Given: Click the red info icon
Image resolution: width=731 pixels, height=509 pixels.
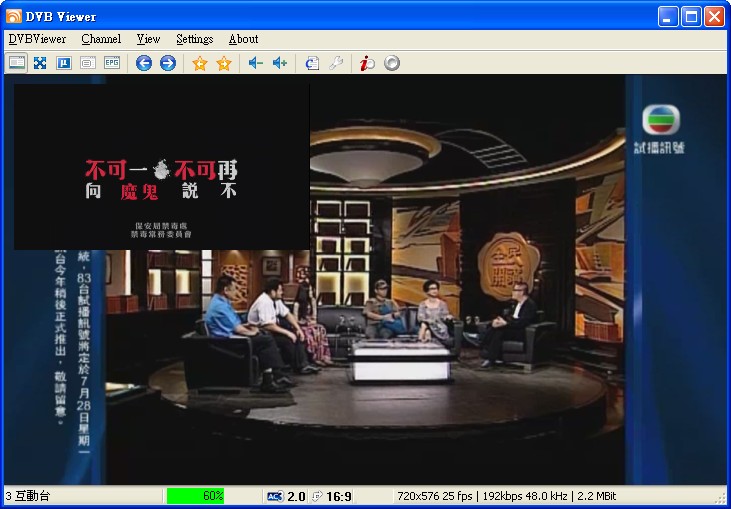Looking at the screenshot, I should click(368, 63).
